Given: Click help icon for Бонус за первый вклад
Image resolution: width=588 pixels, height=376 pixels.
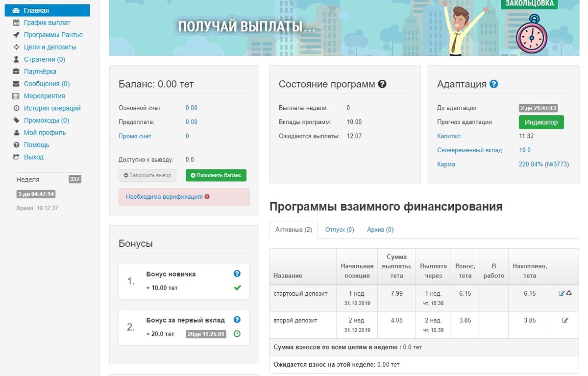Looking at the screenshot, I should click(237, 320).
